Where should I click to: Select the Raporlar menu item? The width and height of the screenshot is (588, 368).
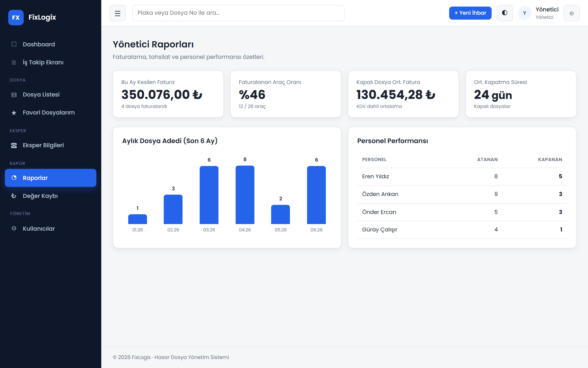tap(51, 178)
